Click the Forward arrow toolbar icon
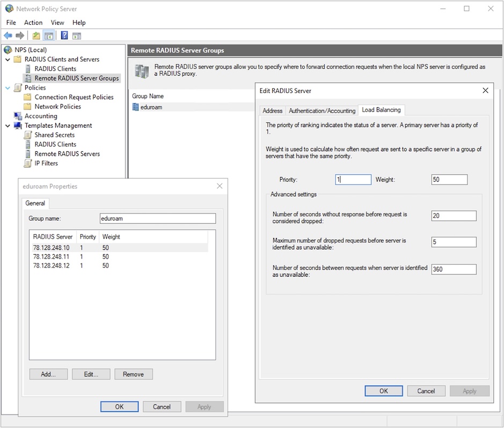504x429 pixels. 20,35
